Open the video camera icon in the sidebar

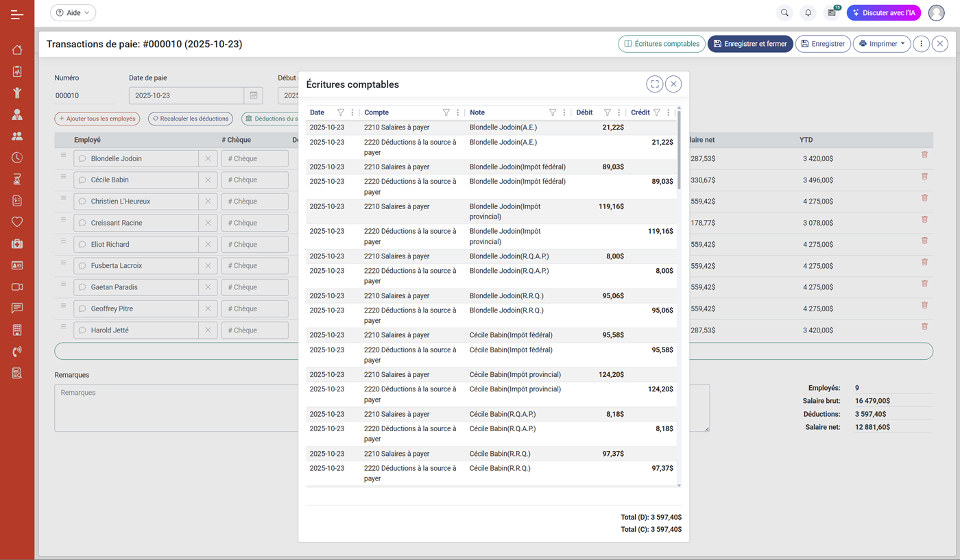(x=17, y=287)
